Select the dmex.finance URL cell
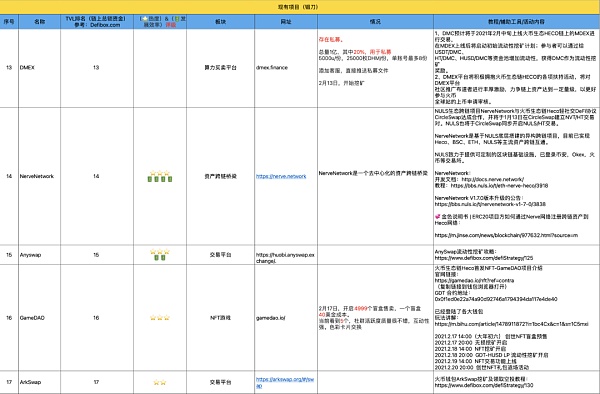This screenshot has width=600, height=394. 286,68
